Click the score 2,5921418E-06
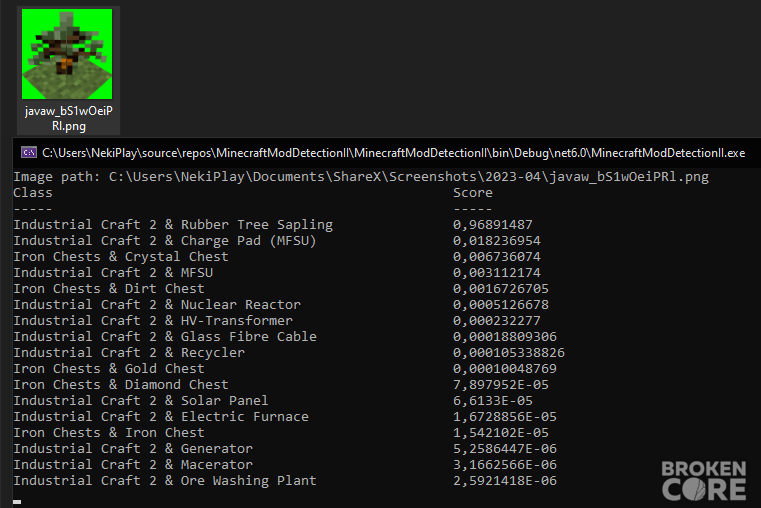761x508 pixels. [505, 481]
